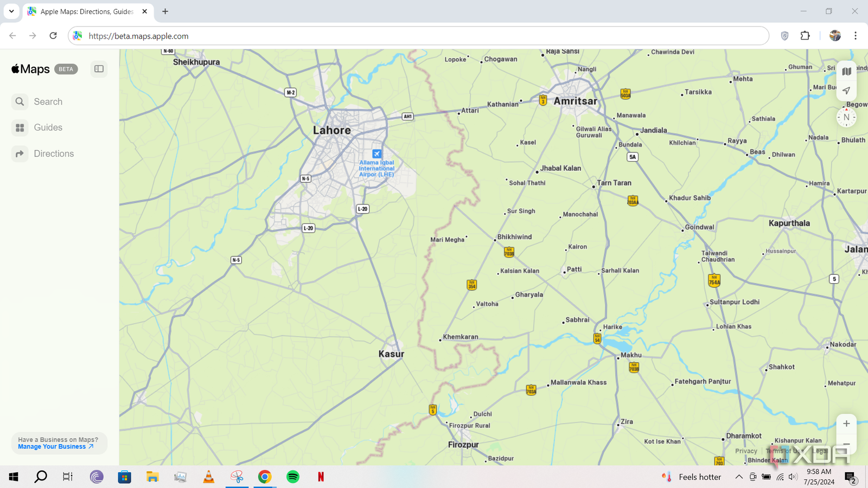
Task: Toggle the Apple Maps sidebar panel
Action: [99, 69]
